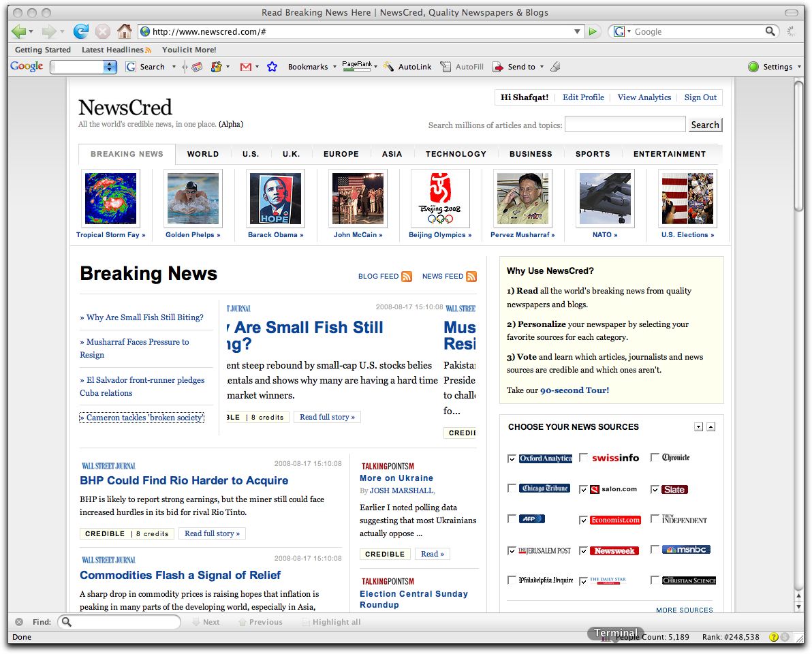The height and width of the screenshot is (654, 812).
Task: Uncheck the Oxford Analytica source
Action: coord(512,458)
